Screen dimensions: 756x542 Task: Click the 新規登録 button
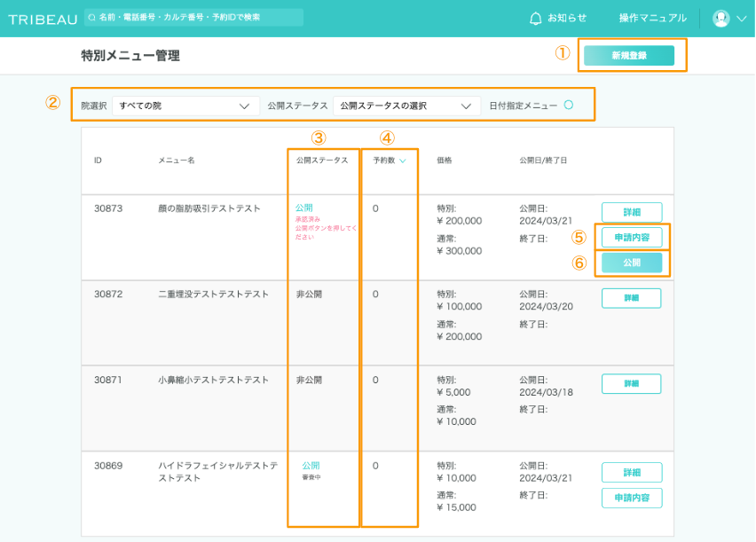[x=629, y=56]
